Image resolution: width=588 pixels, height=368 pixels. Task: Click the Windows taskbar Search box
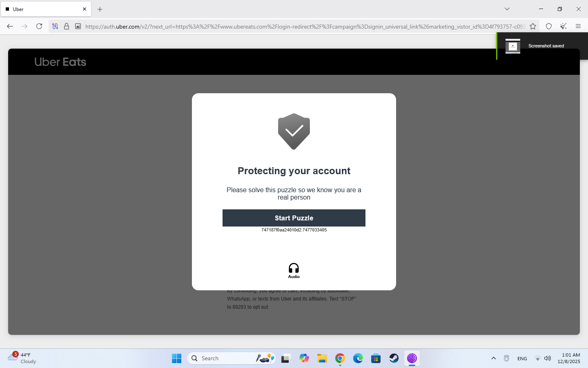click(x=232, y=358)
